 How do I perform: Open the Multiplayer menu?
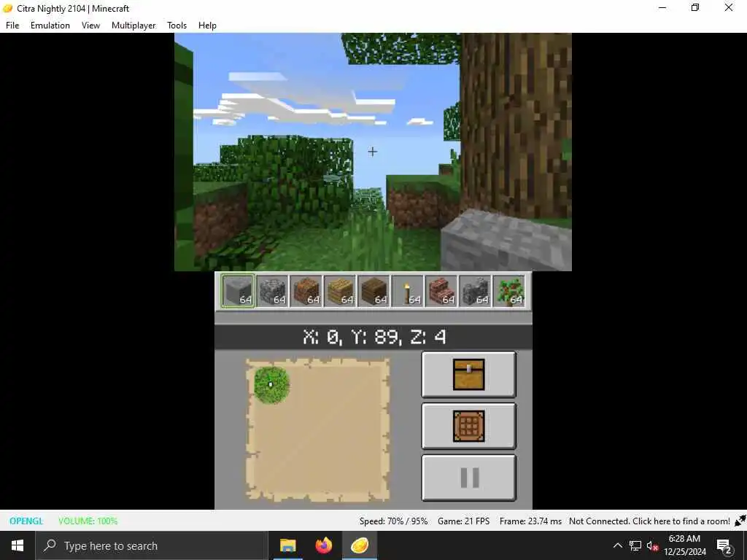[x=133, y=26]
